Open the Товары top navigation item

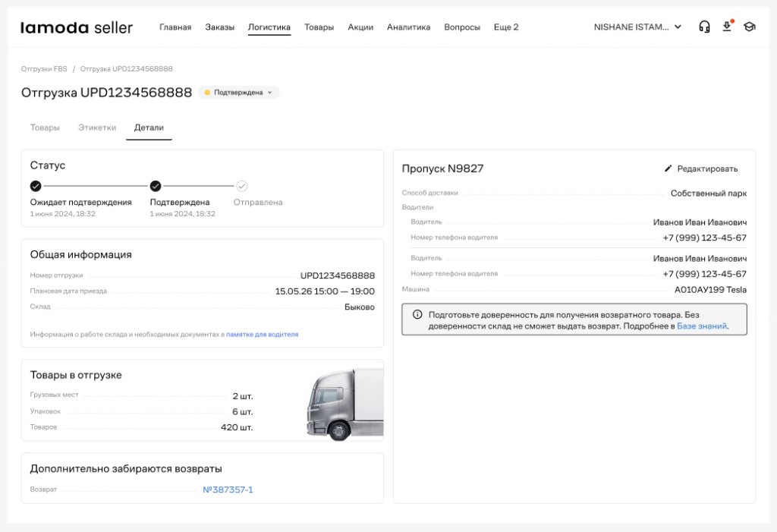pos(319,27)
